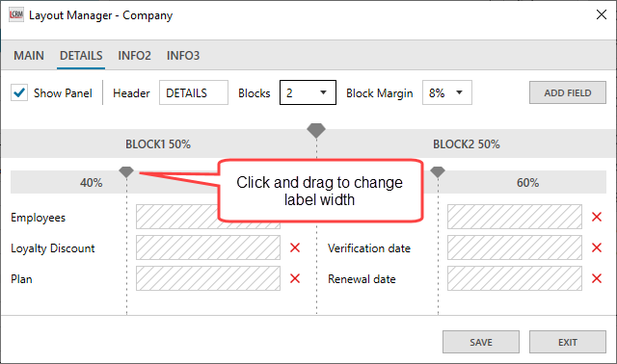
Task: Select the Loyalty Discount field placeholder box
Action: coord(208,247)
